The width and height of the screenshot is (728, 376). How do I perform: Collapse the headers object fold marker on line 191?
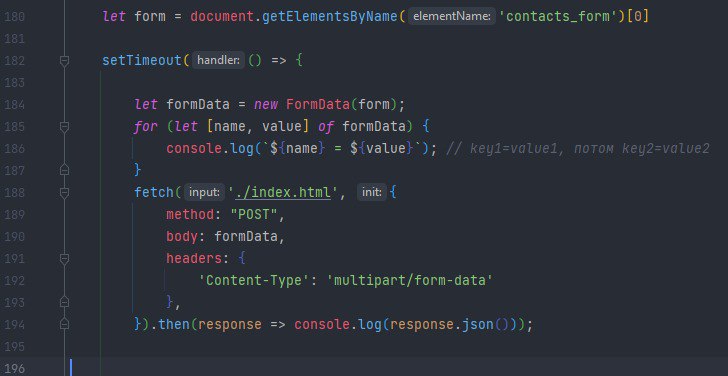pos(65,259)
